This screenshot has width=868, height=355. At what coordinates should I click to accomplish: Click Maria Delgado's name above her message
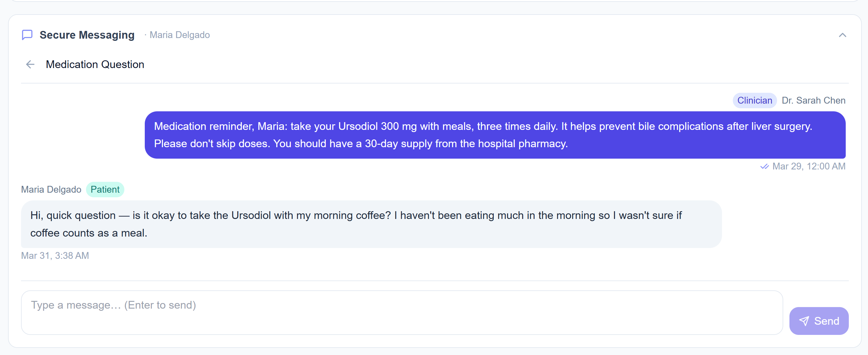(x=51, y=189)
